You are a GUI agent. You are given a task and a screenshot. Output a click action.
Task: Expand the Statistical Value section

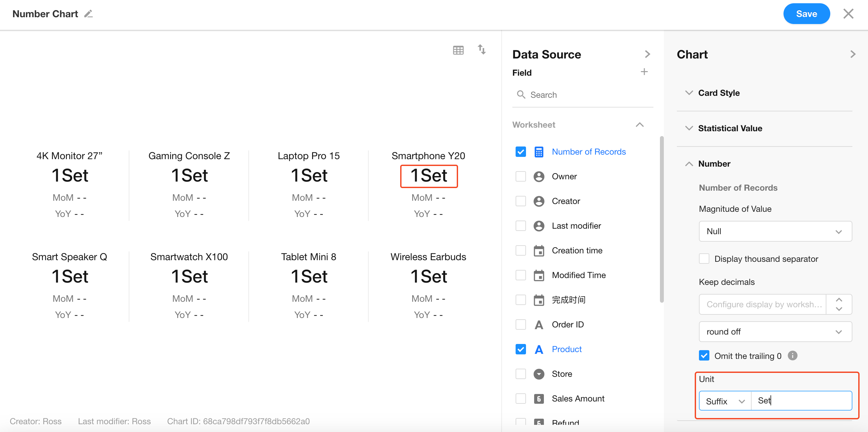[x=730, y=128]
